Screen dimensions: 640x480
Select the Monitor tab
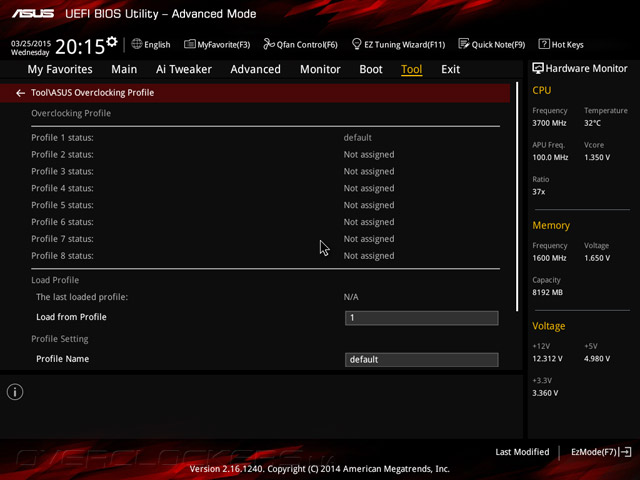click(320, 69)
